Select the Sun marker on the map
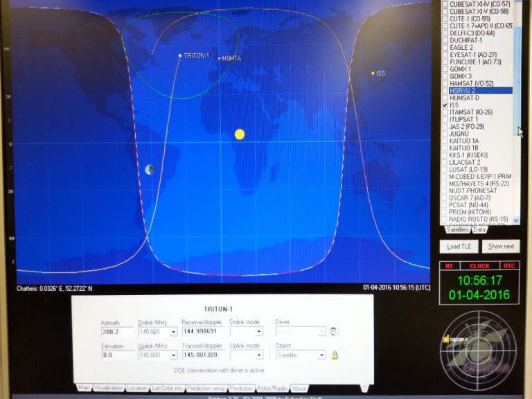 click(240, 134)
